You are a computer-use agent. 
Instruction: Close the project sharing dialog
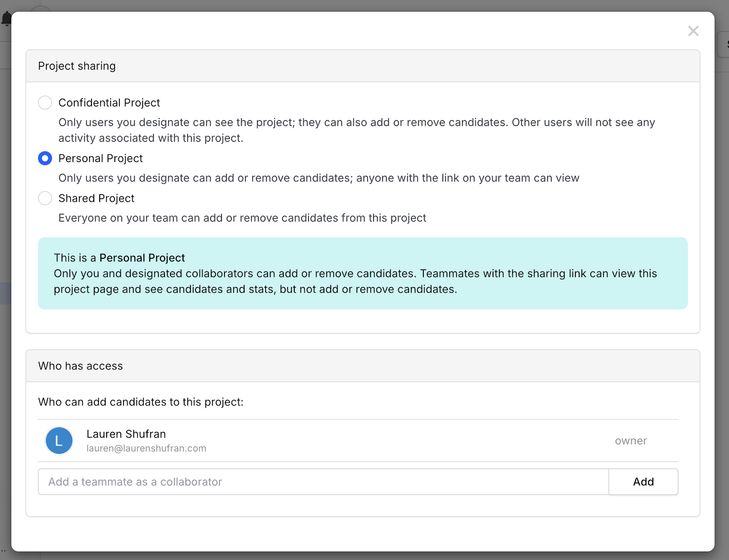693,31
